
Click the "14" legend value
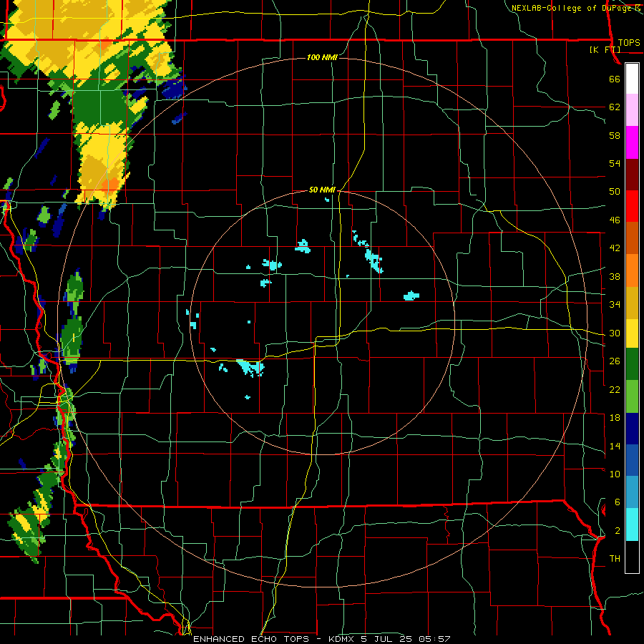click(615, 446)
